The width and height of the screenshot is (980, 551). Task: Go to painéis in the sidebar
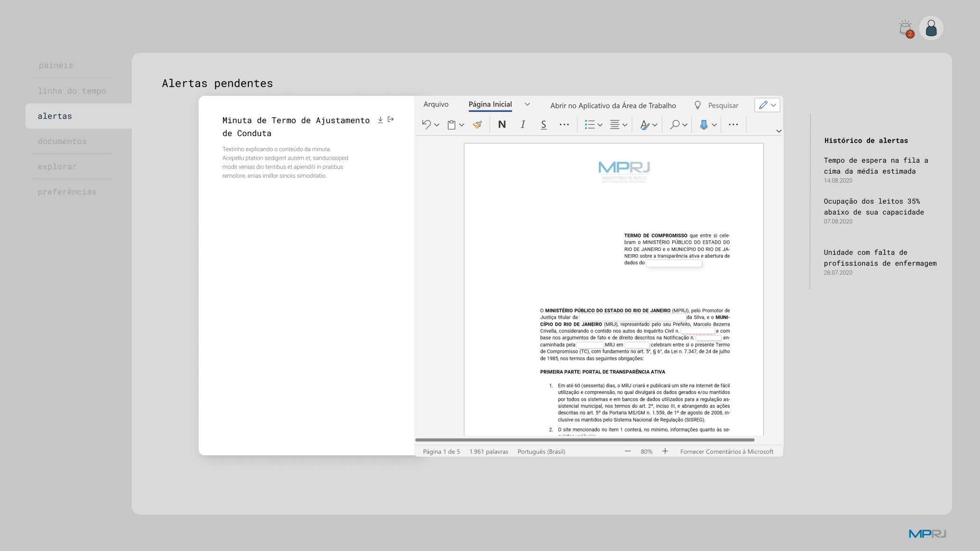tap(56, 65)
